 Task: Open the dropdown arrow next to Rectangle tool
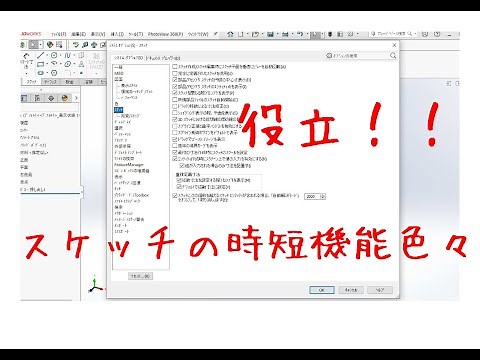47,64
